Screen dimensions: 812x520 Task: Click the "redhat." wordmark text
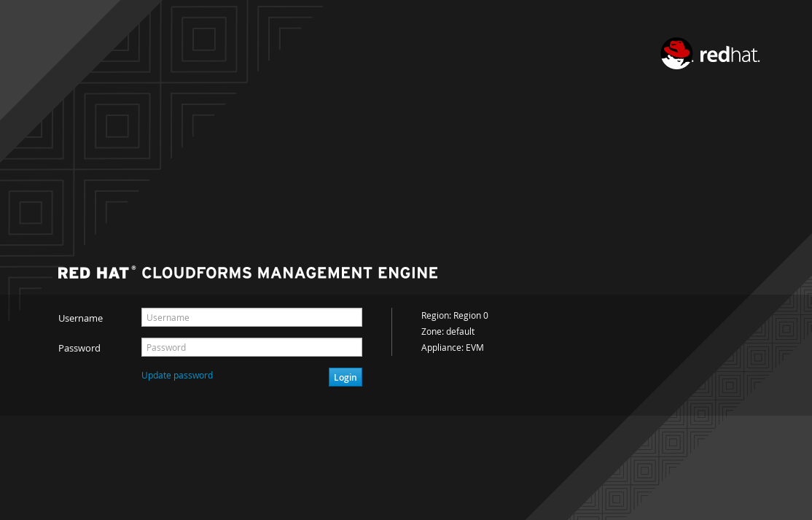[x=729, y=55]
